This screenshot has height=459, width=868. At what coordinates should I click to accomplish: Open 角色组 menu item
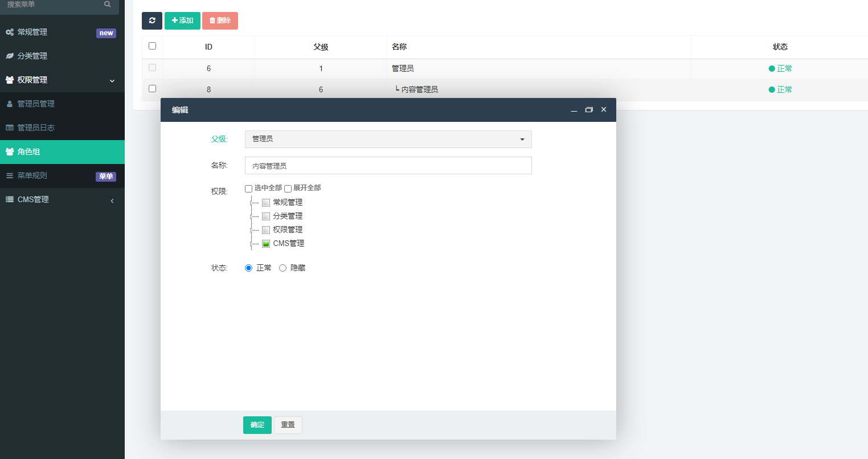pyautogui.click(x=62, y=151)
